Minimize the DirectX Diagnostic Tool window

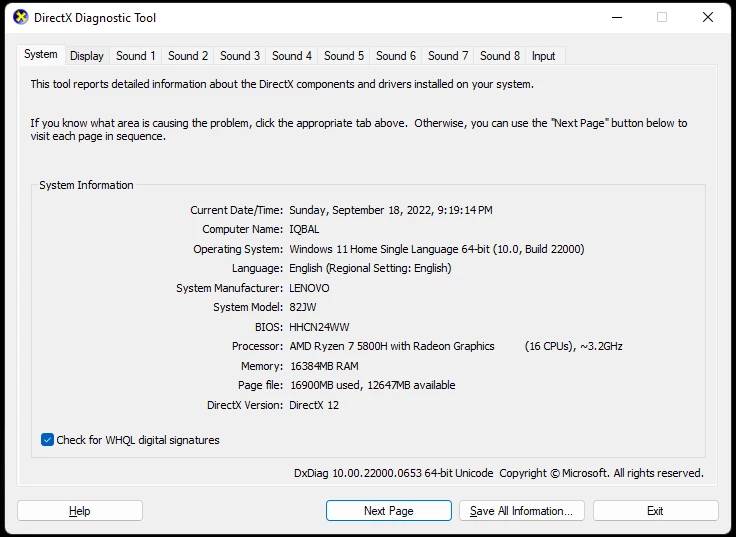tap(617, 17)
